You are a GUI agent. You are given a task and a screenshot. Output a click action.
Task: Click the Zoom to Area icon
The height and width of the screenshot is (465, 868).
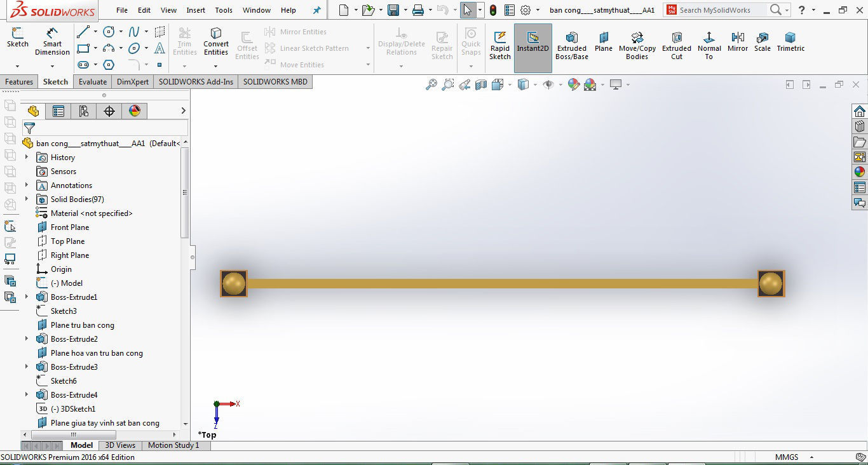point(448,84)
